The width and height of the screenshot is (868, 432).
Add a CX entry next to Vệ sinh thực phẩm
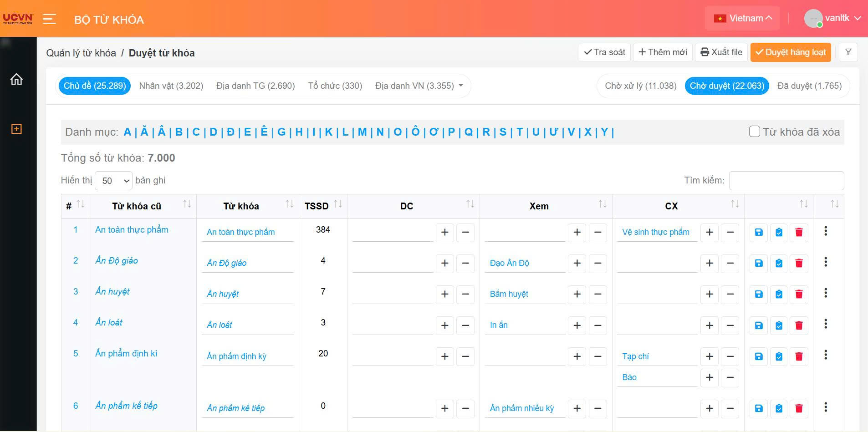(710, 232)
